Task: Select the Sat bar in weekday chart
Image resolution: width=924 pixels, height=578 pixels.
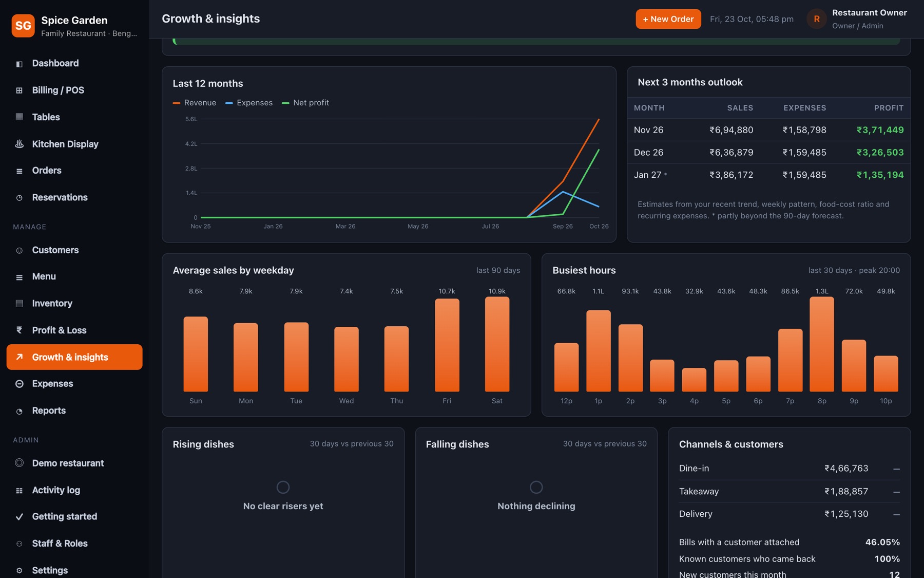Action: point(497,344)
